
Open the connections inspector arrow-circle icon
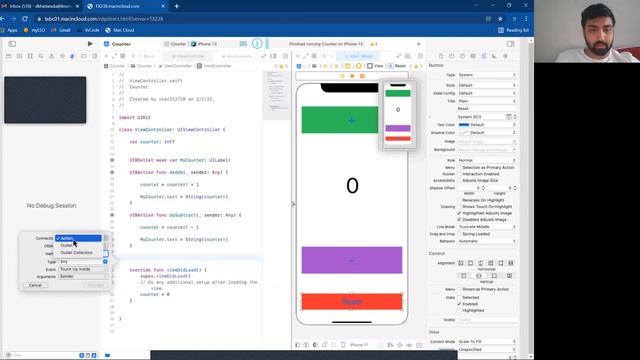(x=505, y=56)
